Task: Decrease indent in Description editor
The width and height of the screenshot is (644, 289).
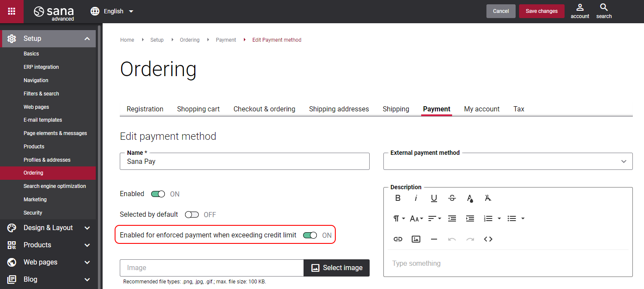Action: pyautogui.click(x=452, y=218)
